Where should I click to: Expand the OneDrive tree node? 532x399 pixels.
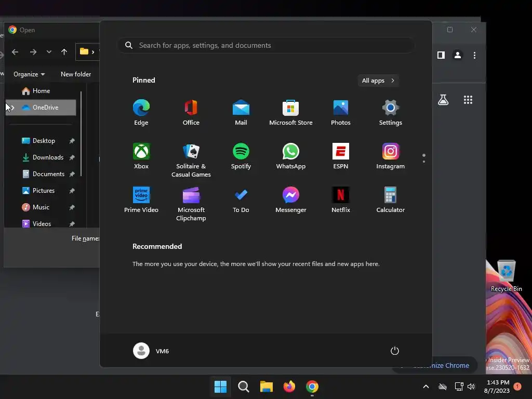pos(12,108)
